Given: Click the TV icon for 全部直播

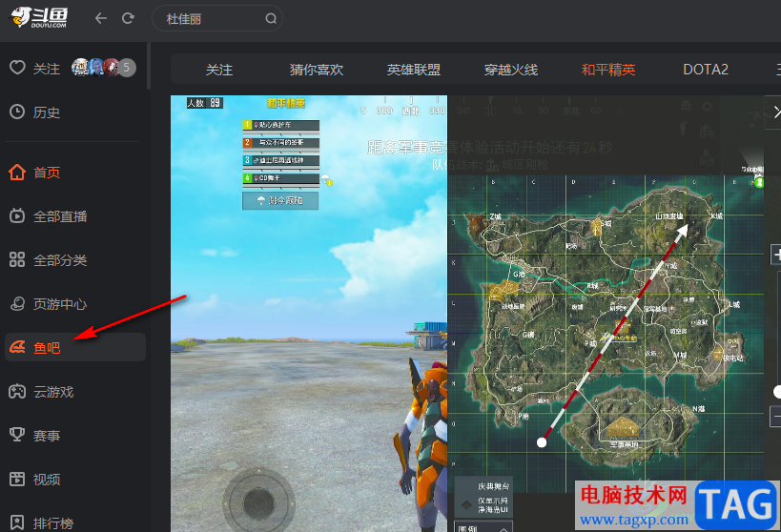Looking at the screenshot, I should click(x=17, y=215).
